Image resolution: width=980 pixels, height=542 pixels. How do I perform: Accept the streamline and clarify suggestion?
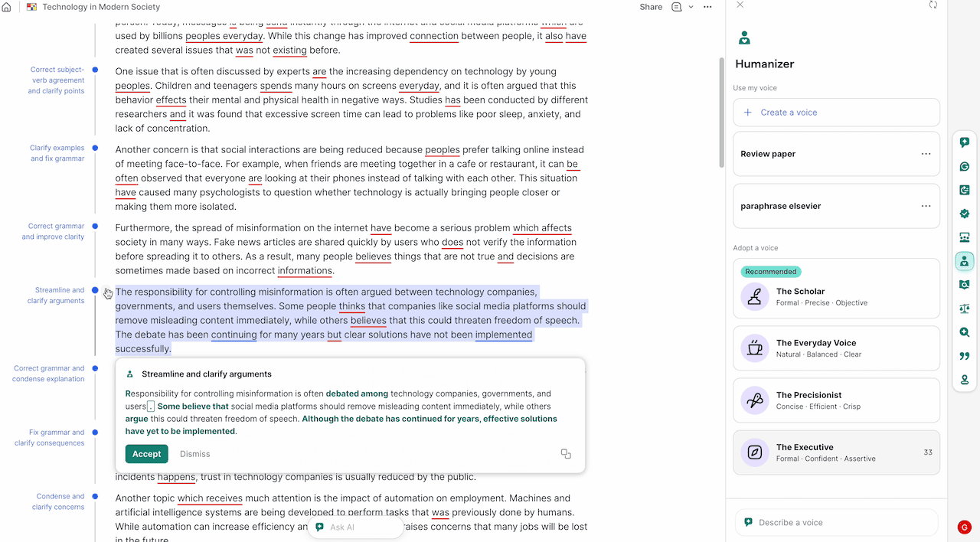(146, 453)
